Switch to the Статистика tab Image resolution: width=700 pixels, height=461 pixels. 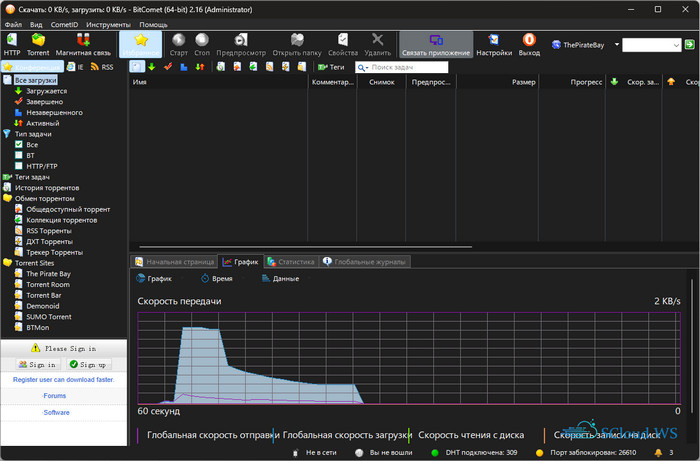tap(292, 262)
